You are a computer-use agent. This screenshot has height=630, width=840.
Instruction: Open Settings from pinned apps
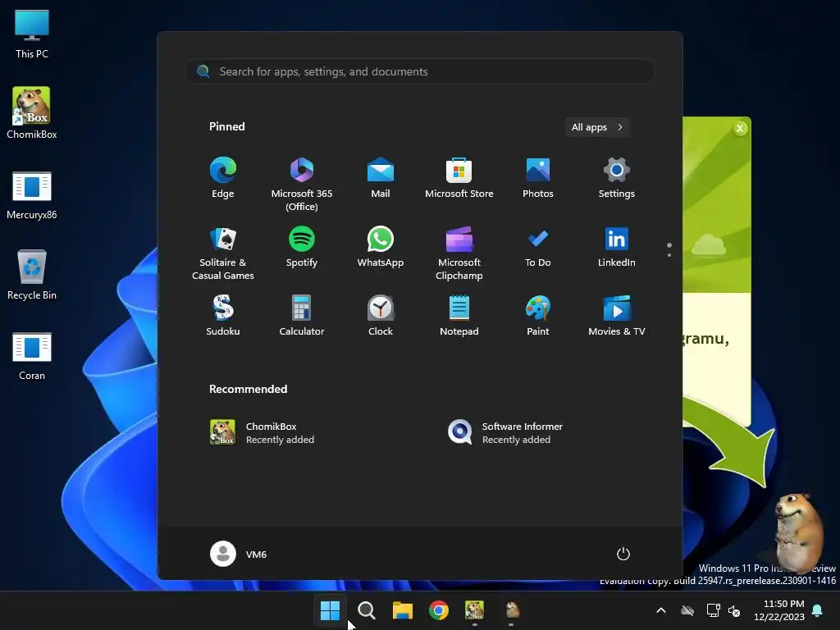[617, 178]
